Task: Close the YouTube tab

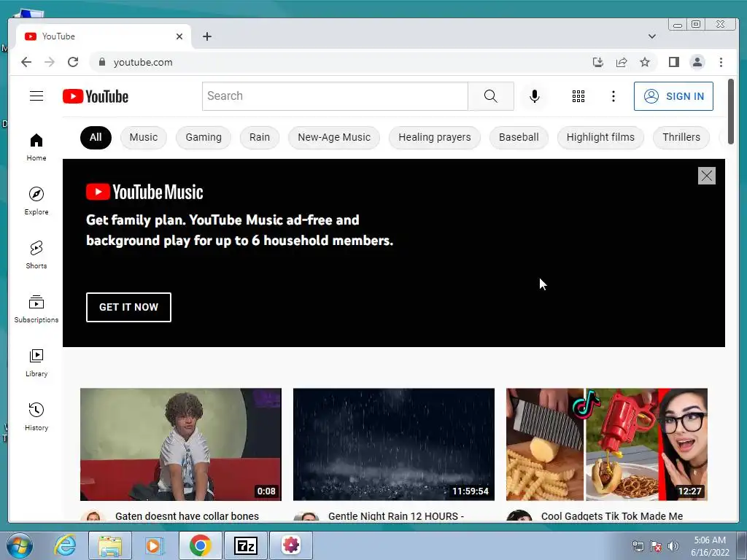Action: [179, 36]
